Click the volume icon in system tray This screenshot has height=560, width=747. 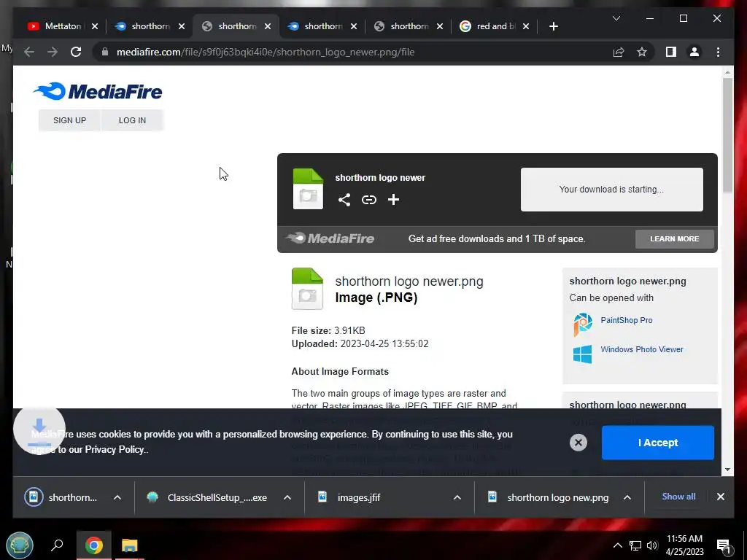pyautogui.click(x=652, y=545)
